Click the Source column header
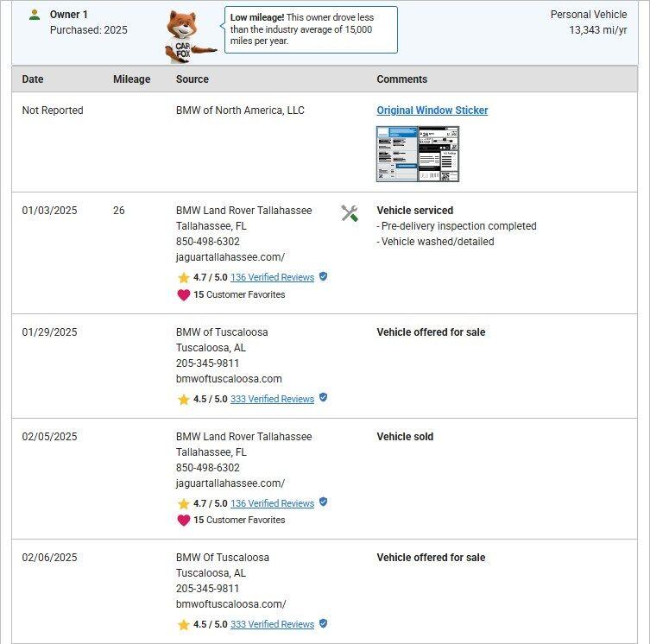This screenshot has height=644, width=650. (192, 79)
